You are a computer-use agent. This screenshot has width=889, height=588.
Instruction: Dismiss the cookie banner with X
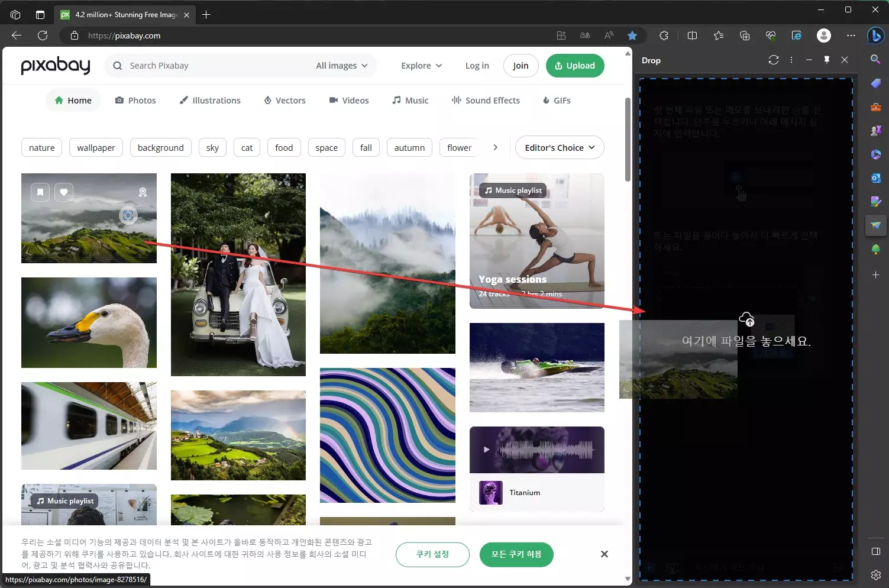click(604, 554)
